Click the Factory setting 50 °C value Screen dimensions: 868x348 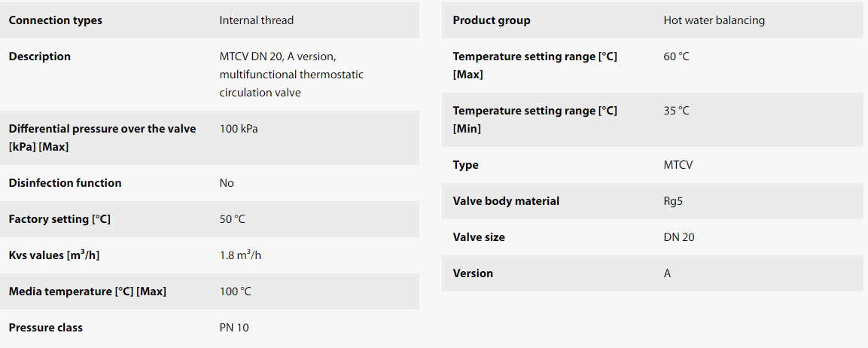(x=232, y=219)
